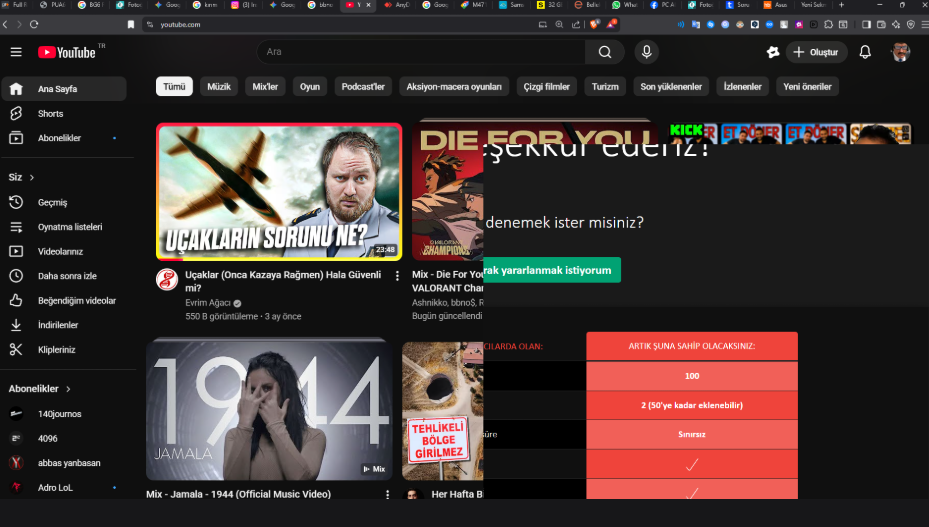Image resolution: width=929 pixels, height=527 pixels.
Task: Share the page with share icon
Action: 576,24
